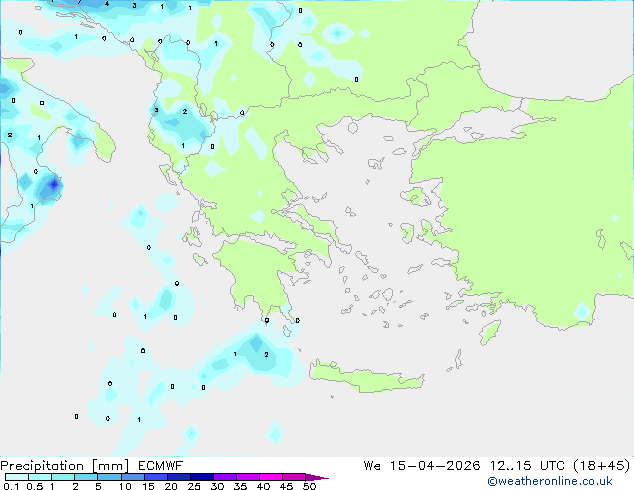Click the legend value label '50'
Viewport: 634px width, 490px height.
(x=309, y=486)
